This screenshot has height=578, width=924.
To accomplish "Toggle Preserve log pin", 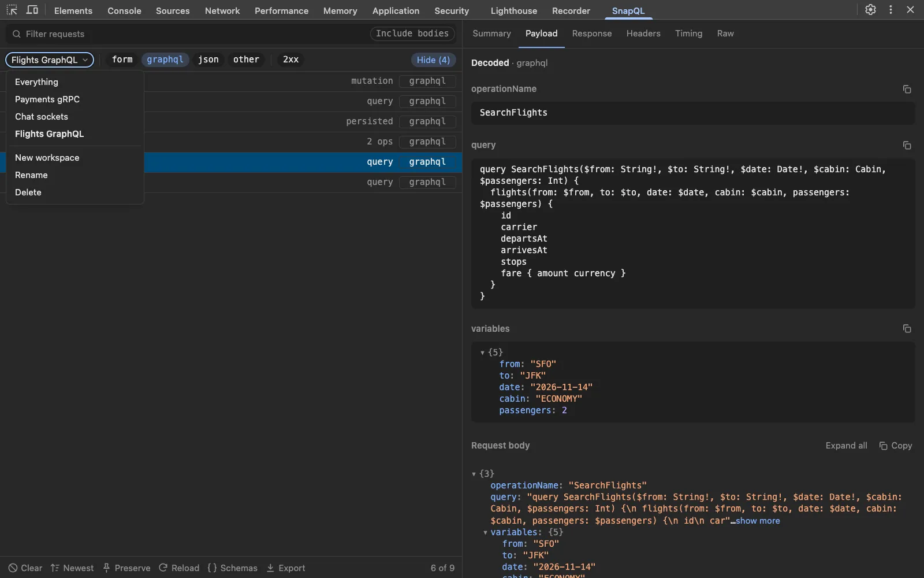I will coord(126,568).
